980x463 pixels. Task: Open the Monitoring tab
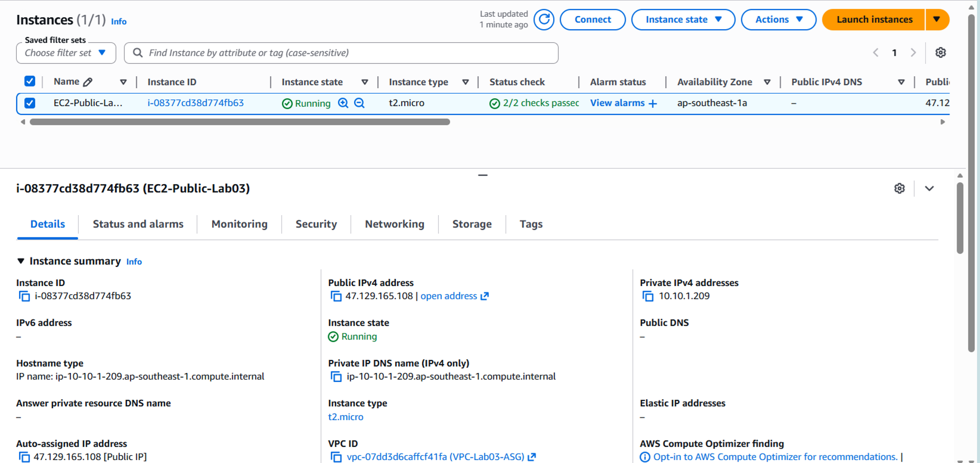point(239,224)
